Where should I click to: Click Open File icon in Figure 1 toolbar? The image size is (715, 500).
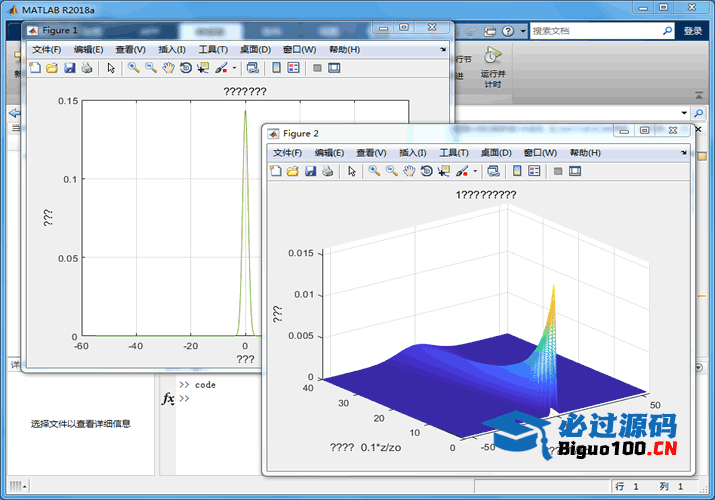pyautogui.click(x=52, y=68)
